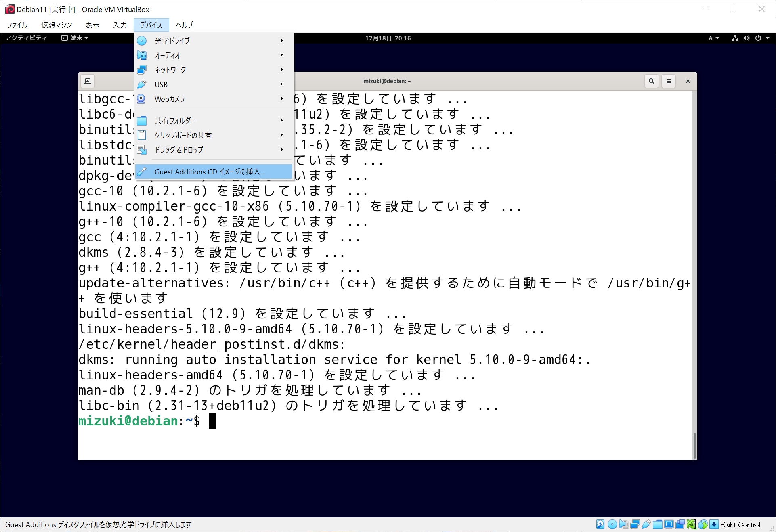Click the line "dkms: running auto installation service"
The image size is (776, 532).
(334, 360)
